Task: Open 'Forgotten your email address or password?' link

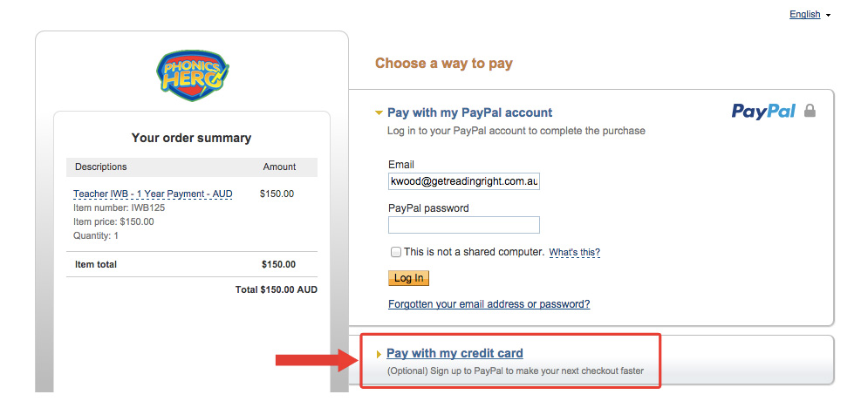Action: pyautogui.click(x=489, y=304)
